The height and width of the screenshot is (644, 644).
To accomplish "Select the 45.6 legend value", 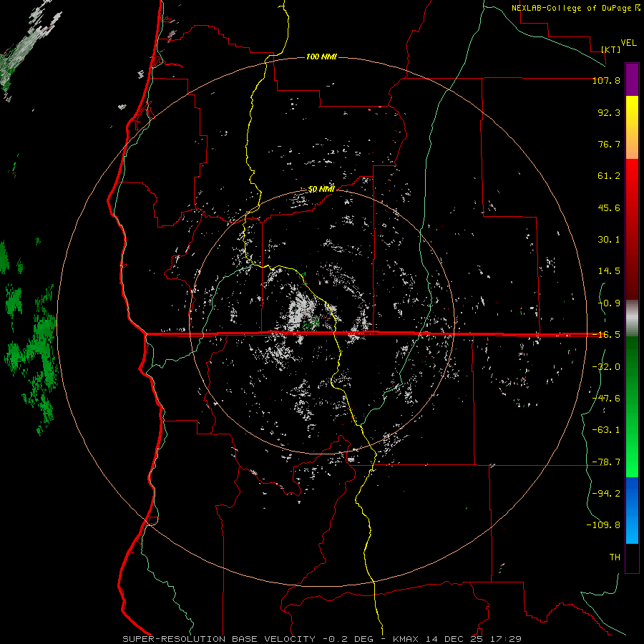I will [x=609, y=208].
